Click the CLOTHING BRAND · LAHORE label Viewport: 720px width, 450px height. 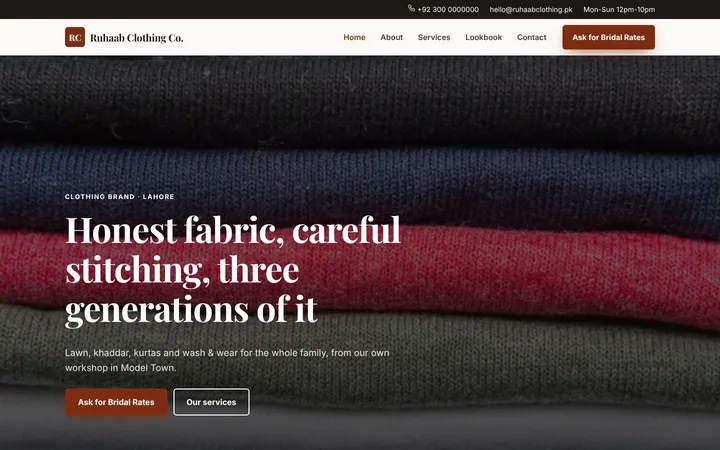click(119, 197)
